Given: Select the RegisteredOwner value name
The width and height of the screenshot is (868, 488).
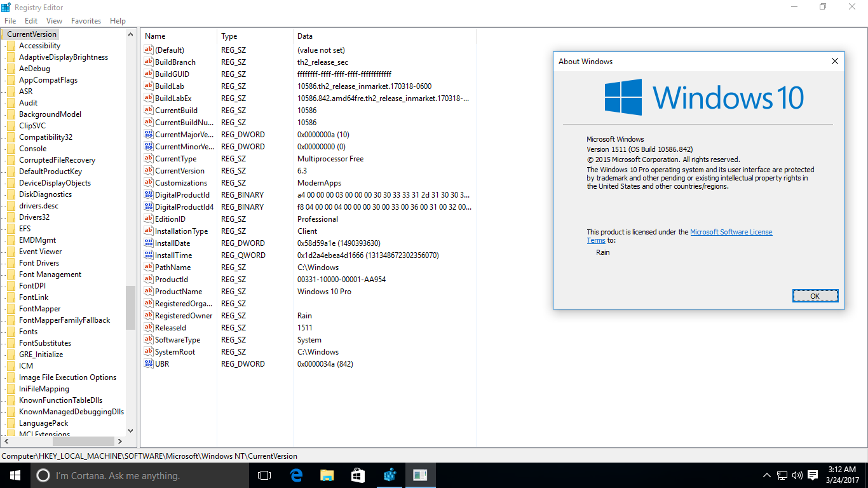Looking at the screenshot, I should click(x=184, y=316).
